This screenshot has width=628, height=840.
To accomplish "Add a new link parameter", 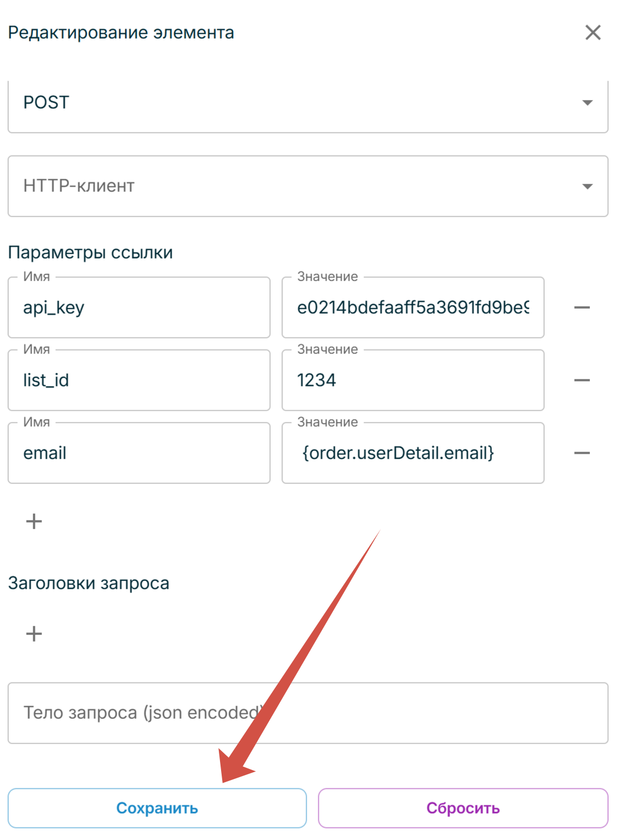I will coord(34,521).
